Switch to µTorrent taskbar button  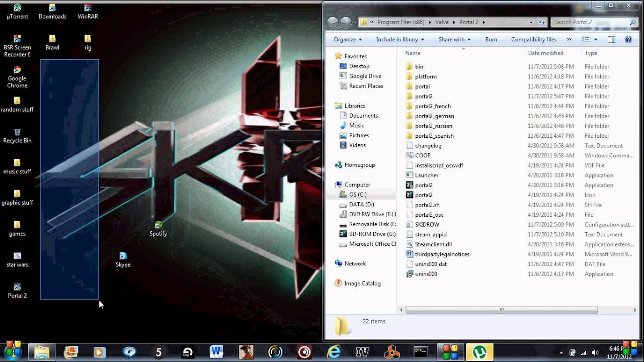(x=479, y=352)
